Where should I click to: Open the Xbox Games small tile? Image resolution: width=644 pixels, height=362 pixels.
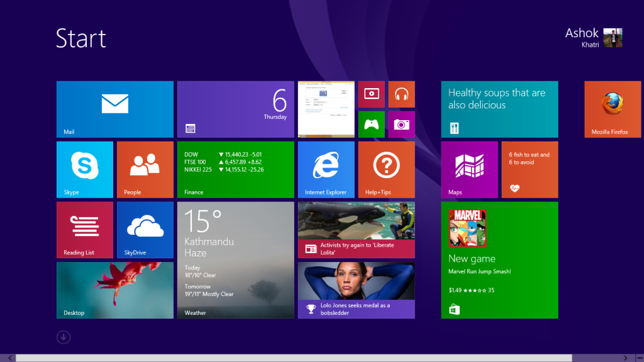(371, 124)
